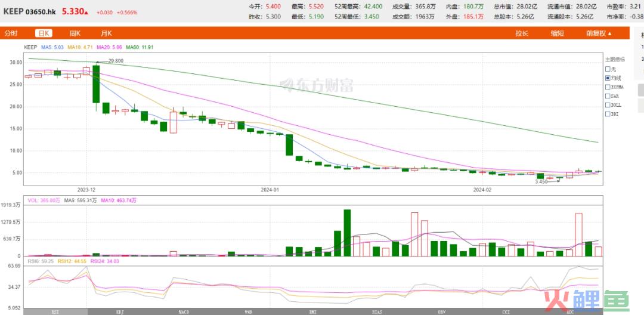Switch to the CCI sub-indicator tab
Viewport: 644px width, 315px height.
coord(507,311)
